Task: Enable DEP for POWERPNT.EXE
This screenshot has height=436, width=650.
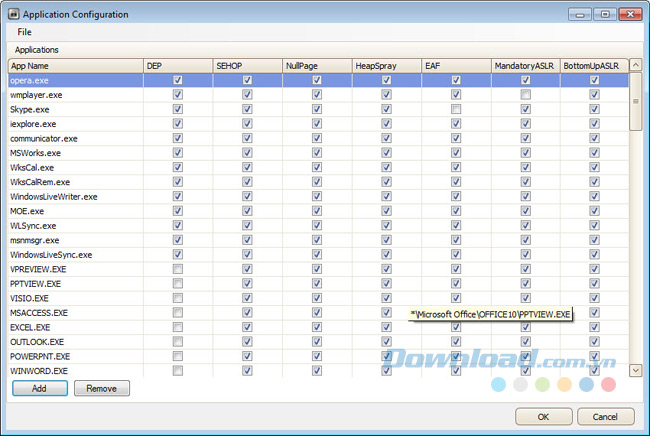Action: click(x=178, y=356)
